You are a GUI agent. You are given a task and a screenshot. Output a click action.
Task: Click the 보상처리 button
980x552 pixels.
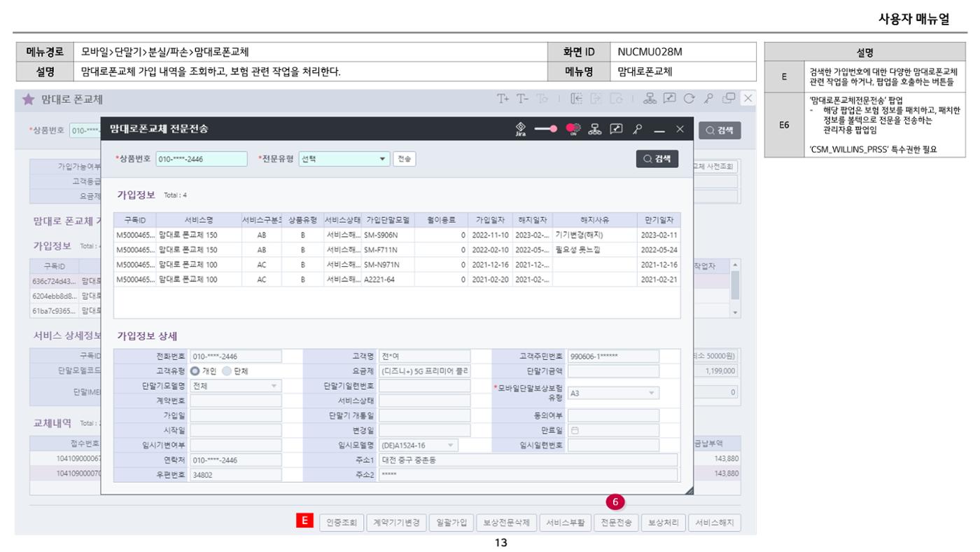663,522
